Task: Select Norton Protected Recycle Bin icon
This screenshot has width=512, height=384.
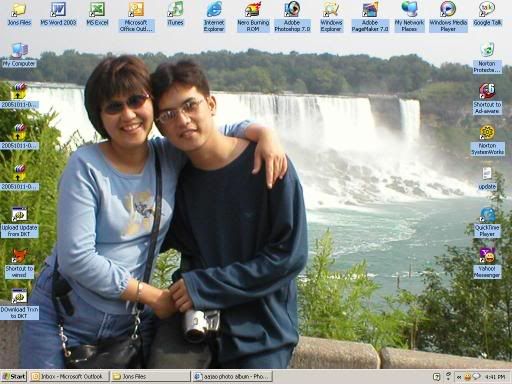Action: (487, 58)
